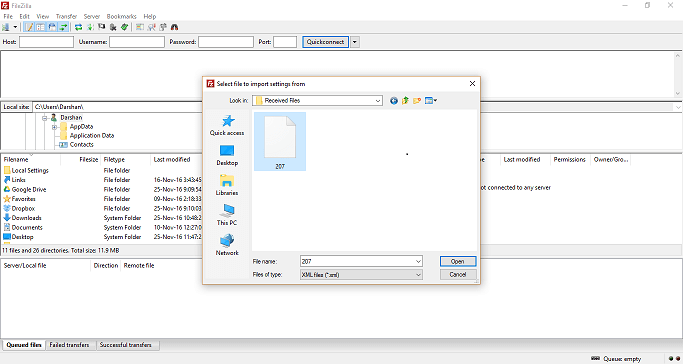The width and height of the screenshot is (683, 364).
Task: Create a new folder in dialog
Action: tap(417, 101)
